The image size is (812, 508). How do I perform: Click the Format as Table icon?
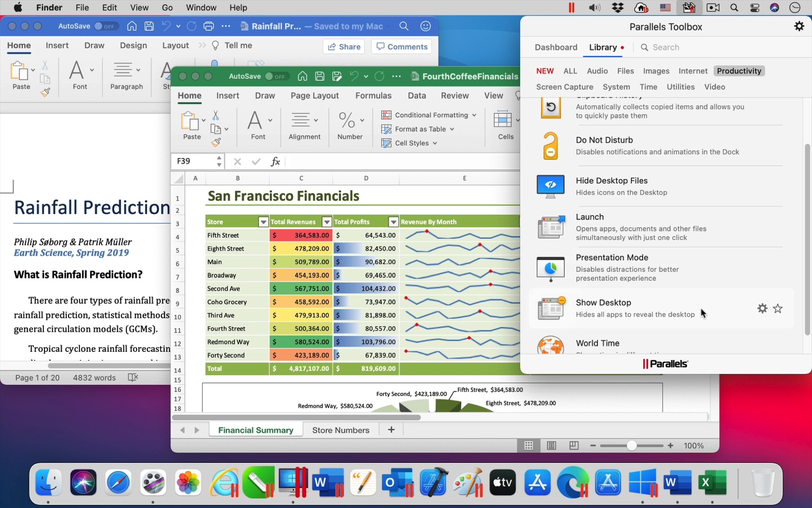tap(387, 129)
